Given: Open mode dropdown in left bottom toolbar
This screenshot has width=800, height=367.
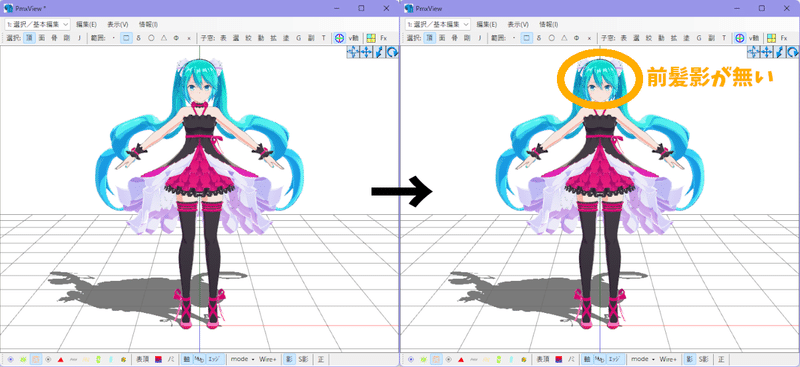Looking at the screenshot, I should (x=242, y=359).
